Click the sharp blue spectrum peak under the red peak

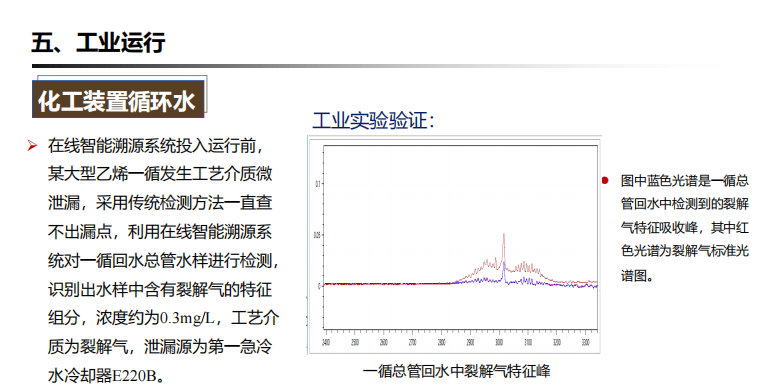[x=504, y=272]
